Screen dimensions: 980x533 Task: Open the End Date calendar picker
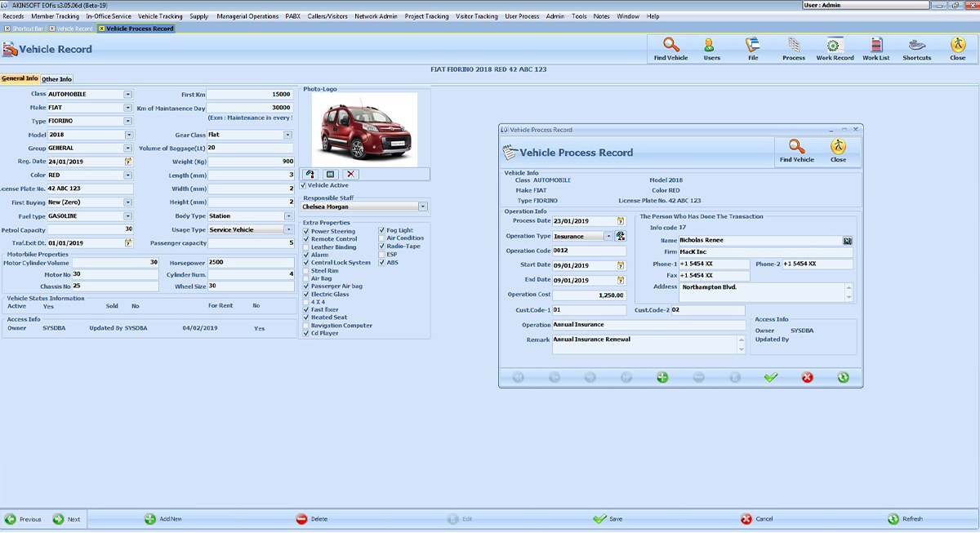[621, 280]
